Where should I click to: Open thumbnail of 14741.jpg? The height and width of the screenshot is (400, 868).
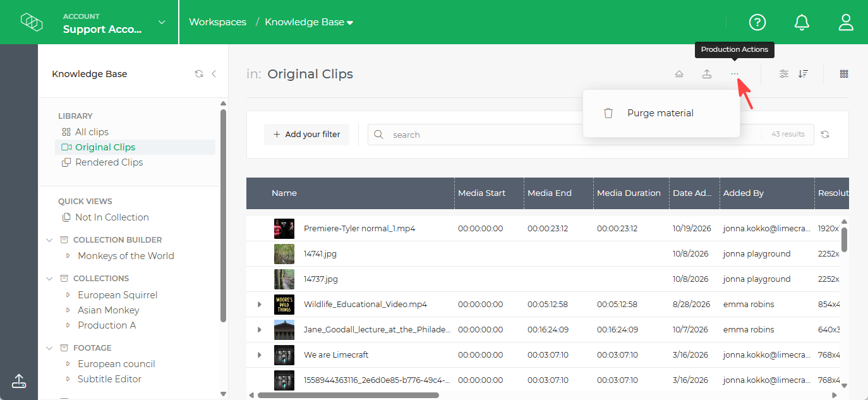click(284, 254)
